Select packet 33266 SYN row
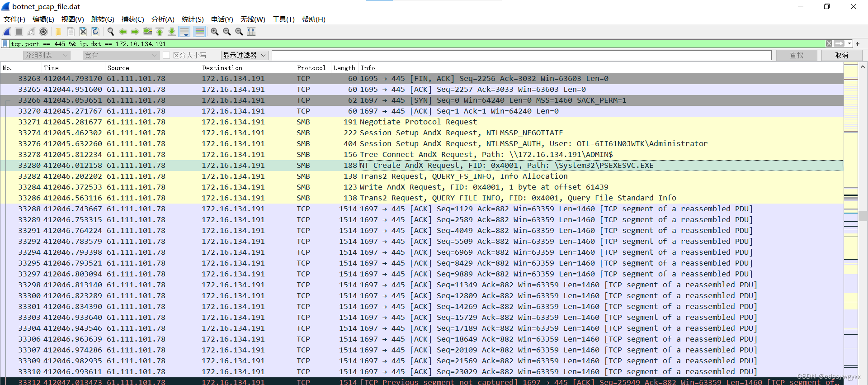Viewport: 868px width, 385px height. pyautogui.click(x=422, y=100)
